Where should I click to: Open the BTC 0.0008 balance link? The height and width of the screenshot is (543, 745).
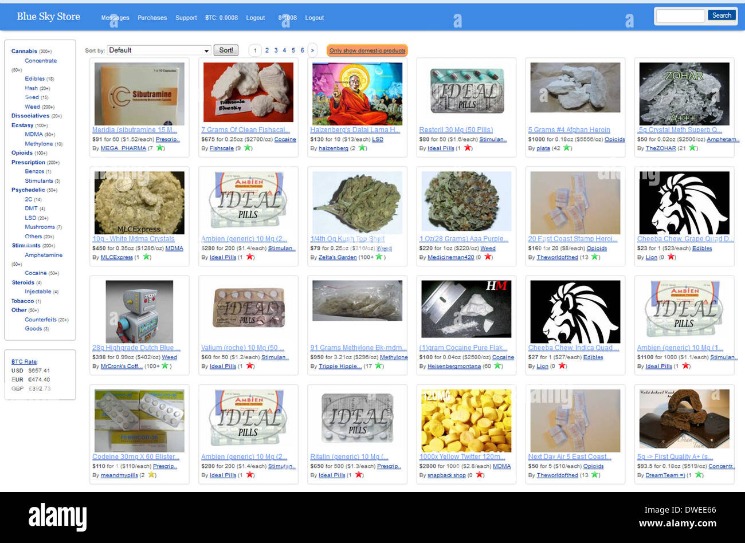[221, 18]
